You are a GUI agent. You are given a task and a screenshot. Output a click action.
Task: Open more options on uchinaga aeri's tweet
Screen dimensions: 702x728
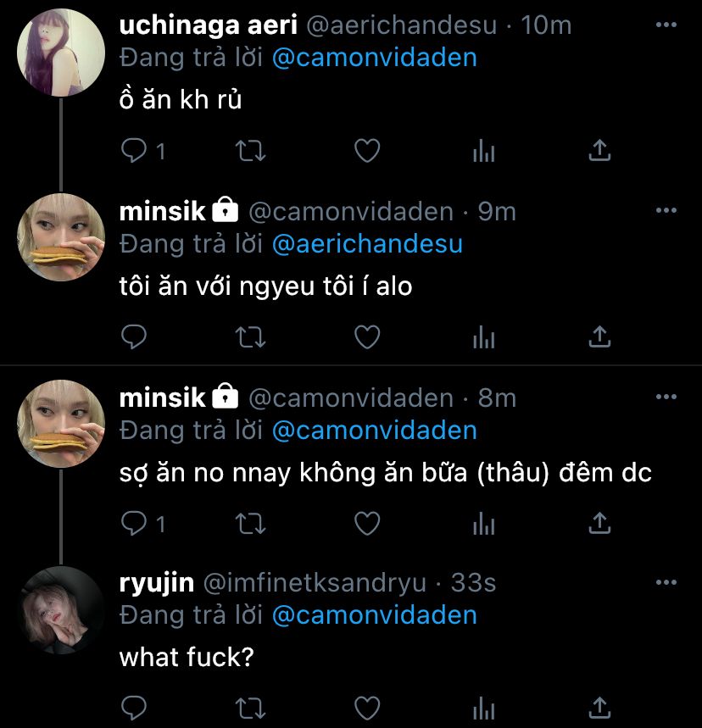coord(667,25)
